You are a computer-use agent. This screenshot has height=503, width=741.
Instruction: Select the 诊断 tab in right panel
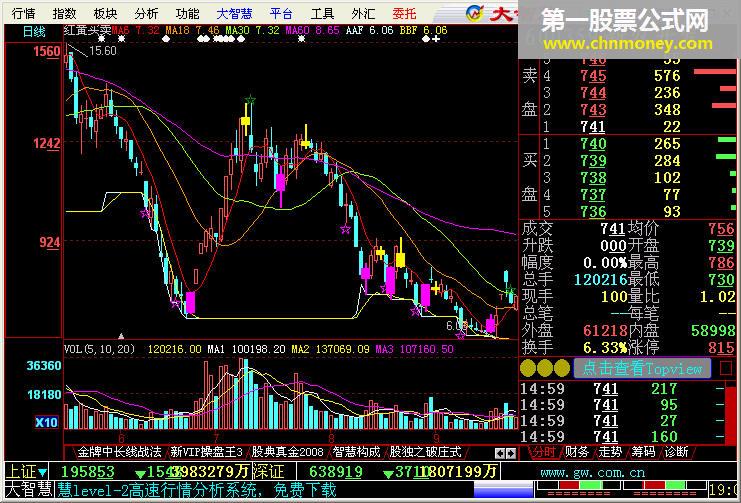676,452
